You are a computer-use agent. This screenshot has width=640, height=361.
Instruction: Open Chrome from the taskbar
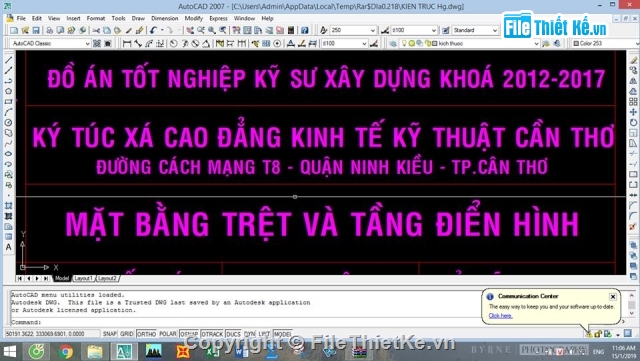65,351
